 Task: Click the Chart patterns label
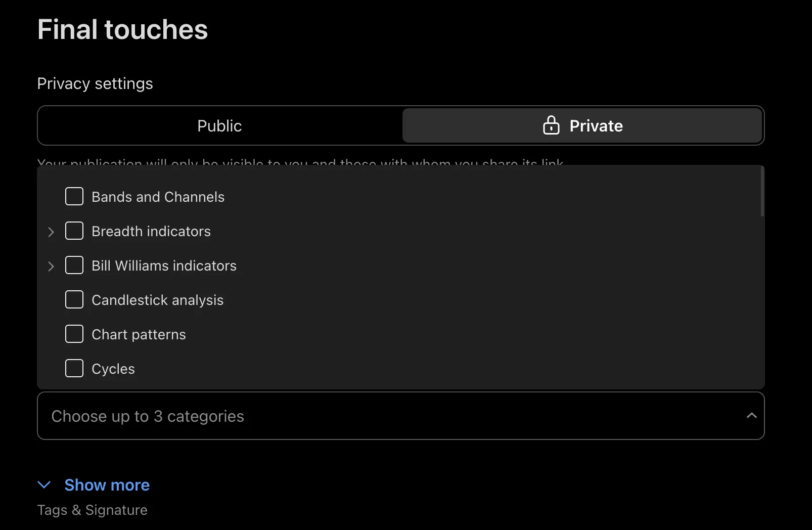tap(139, 335)
